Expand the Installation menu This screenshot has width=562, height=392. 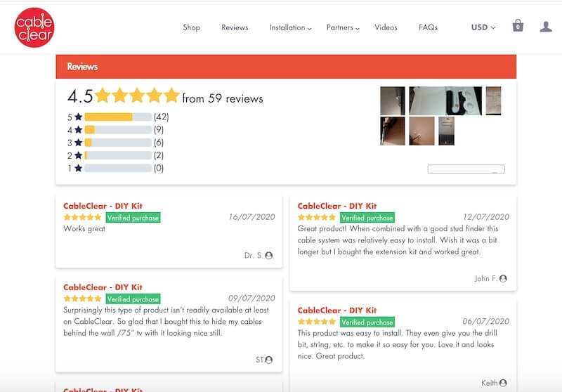coord(290,27)
